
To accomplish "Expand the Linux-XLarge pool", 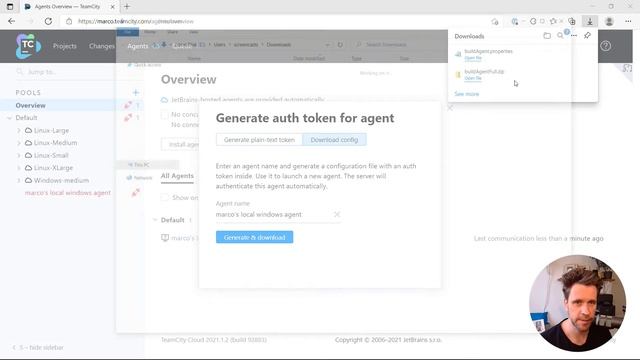I will pos(18,168).
